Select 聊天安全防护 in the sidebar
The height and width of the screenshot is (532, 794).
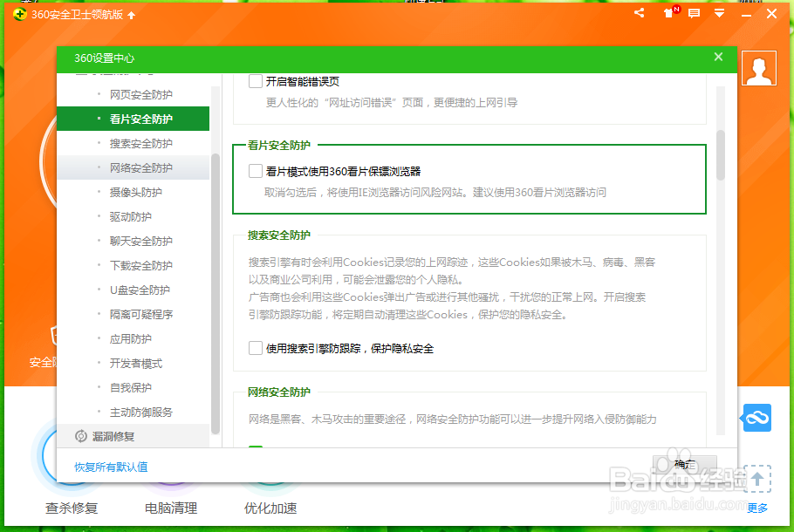click(x=133, y=241)
